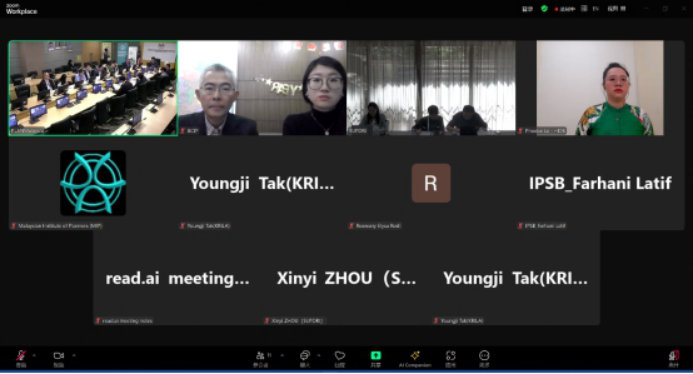Unmute the microphone in the toolbar
The width and height of the screenshot is (693, 374).
tap(21, 358)
